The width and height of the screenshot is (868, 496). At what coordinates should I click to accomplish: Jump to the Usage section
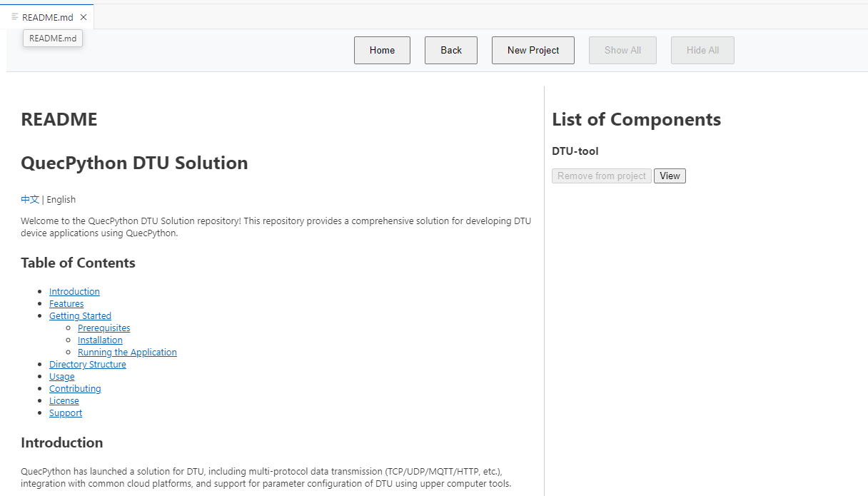(62, 376)
